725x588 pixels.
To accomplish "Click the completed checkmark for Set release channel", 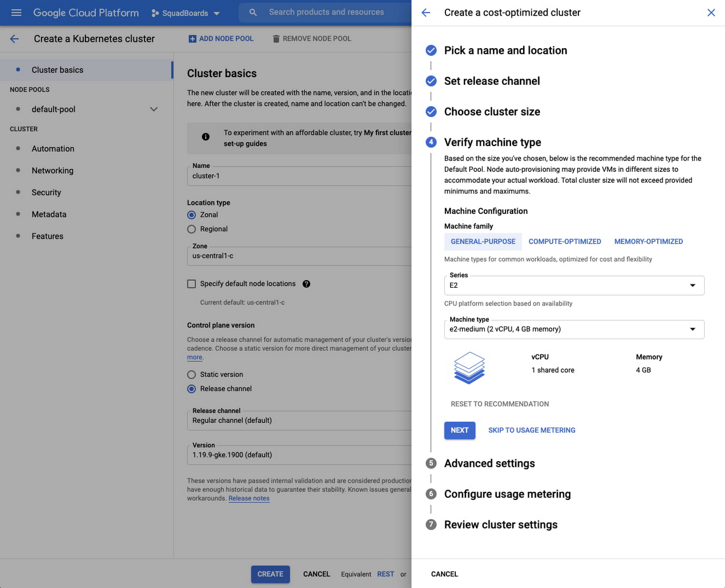I will [x=431, y=81].
